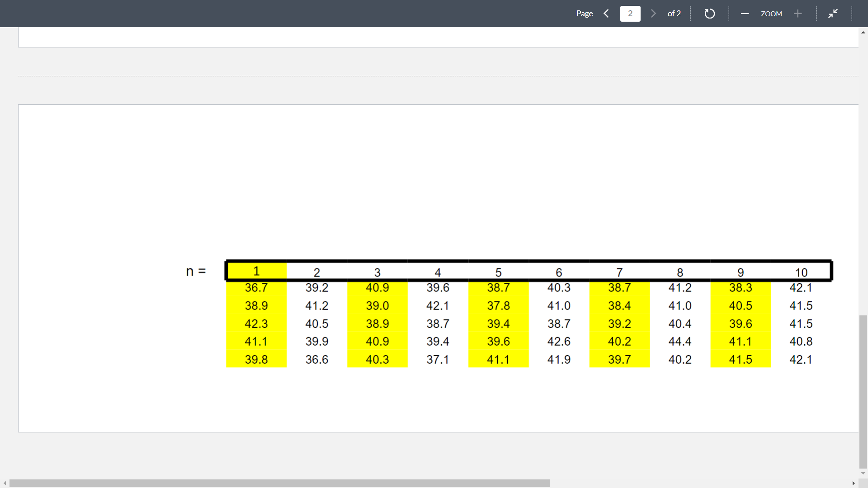The image size is (868, 488).
Task: Click the column header labeled 6
Action: tap(559, 272)
